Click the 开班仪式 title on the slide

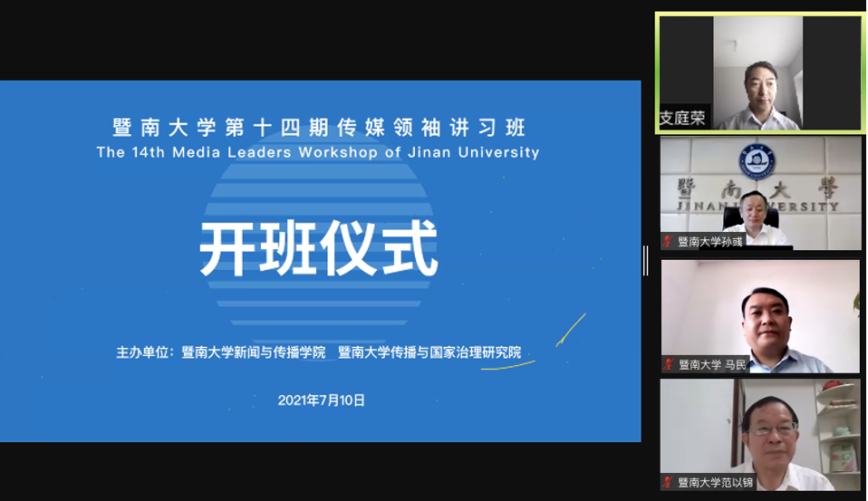pos(319,248)
